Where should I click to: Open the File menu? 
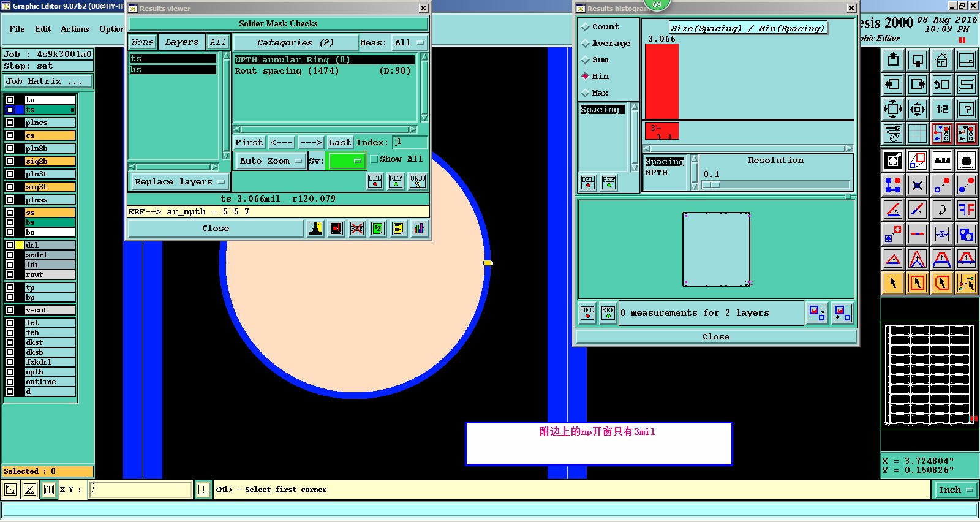coord(17,29)
